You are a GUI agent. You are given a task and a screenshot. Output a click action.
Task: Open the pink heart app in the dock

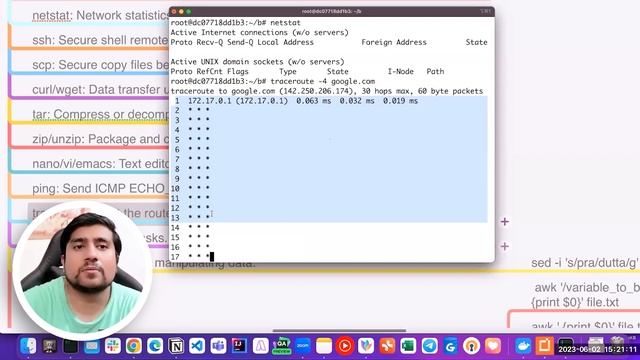(x=493, y=346)
